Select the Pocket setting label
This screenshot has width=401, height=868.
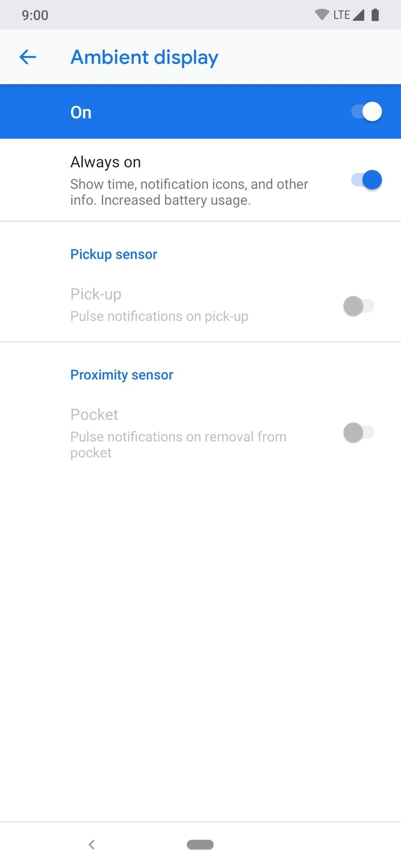(x=94, y=415)
